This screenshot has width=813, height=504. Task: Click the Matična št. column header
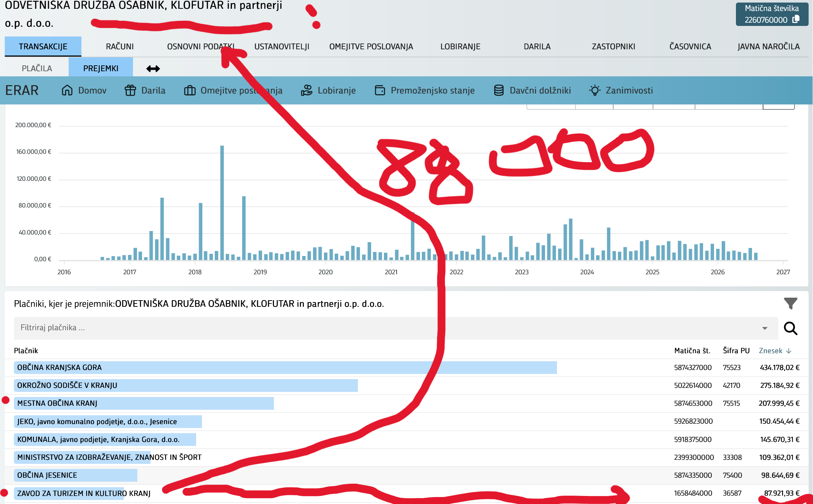tap(692, 351)
